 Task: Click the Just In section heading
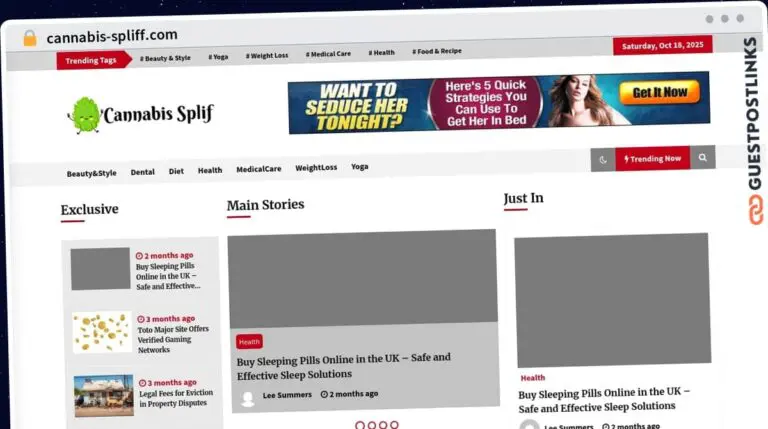pos(524,198)
